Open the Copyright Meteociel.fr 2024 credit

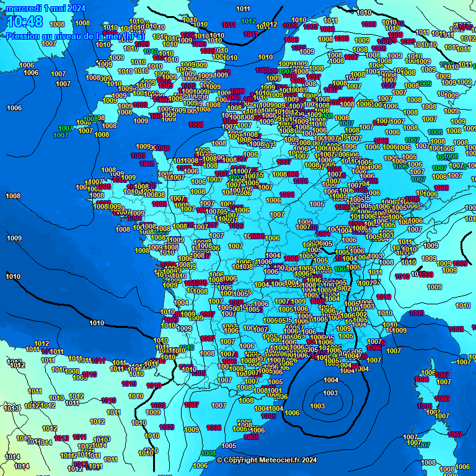pos(267,460)
